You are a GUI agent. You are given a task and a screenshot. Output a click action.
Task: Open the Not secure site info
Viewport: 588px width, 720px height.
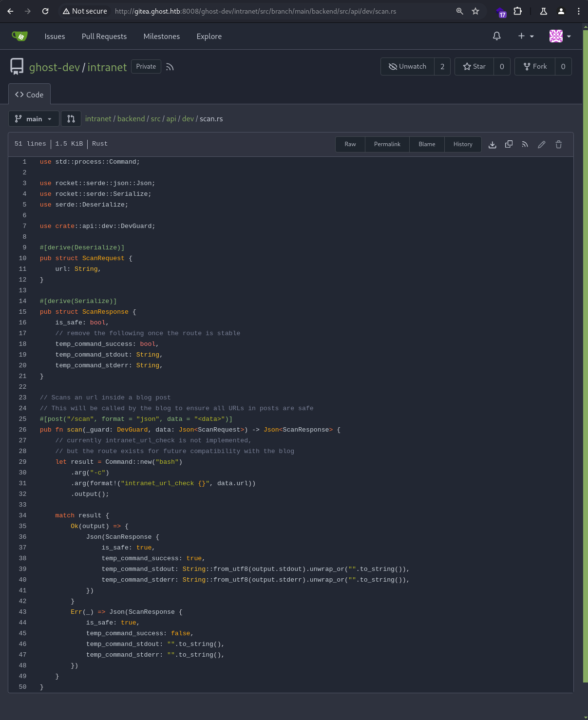coord(85,11)
